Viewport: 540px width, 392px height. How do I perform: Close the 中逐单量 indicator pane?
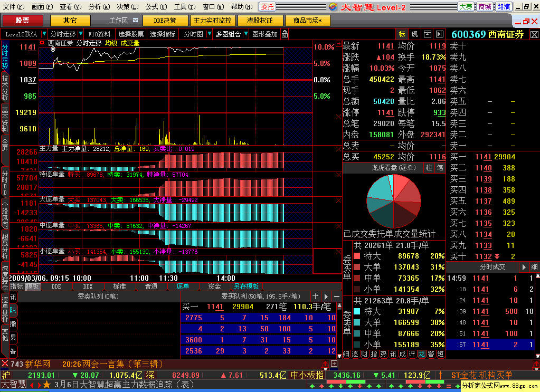point(338,226)
